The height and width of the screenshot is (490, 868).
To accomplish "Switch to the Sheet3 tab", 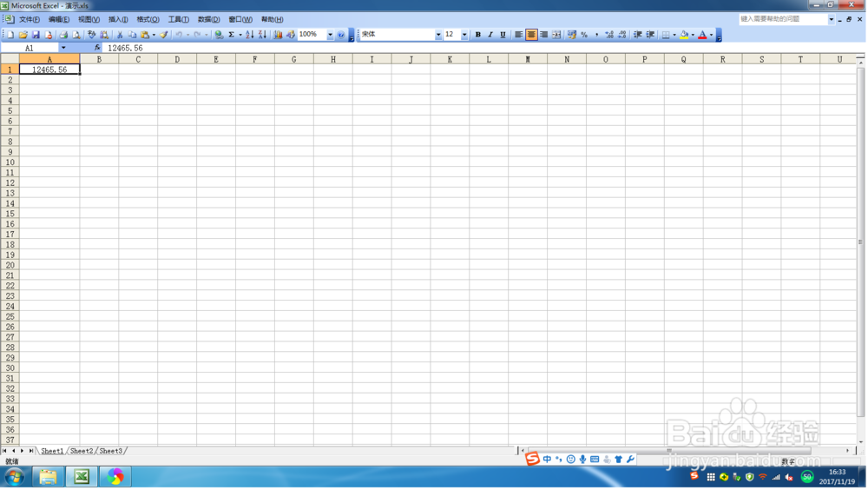I will pos(111,452).
